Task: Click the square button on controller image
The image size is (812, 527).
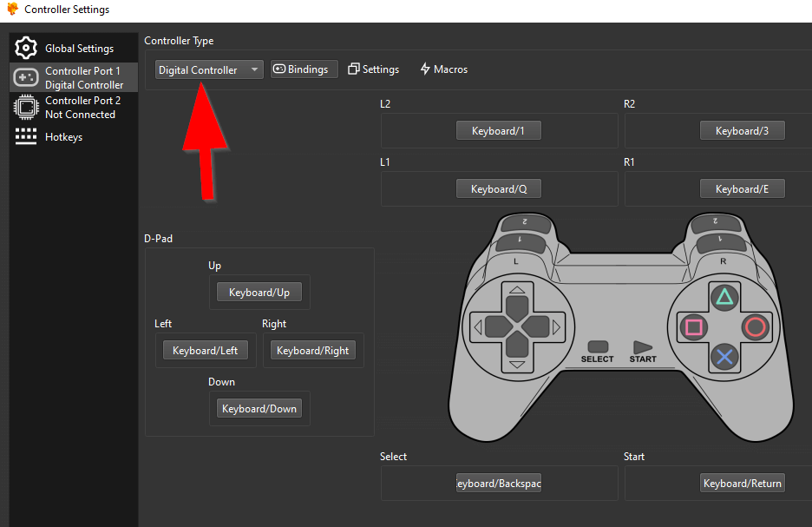Action: click(693, 327)
